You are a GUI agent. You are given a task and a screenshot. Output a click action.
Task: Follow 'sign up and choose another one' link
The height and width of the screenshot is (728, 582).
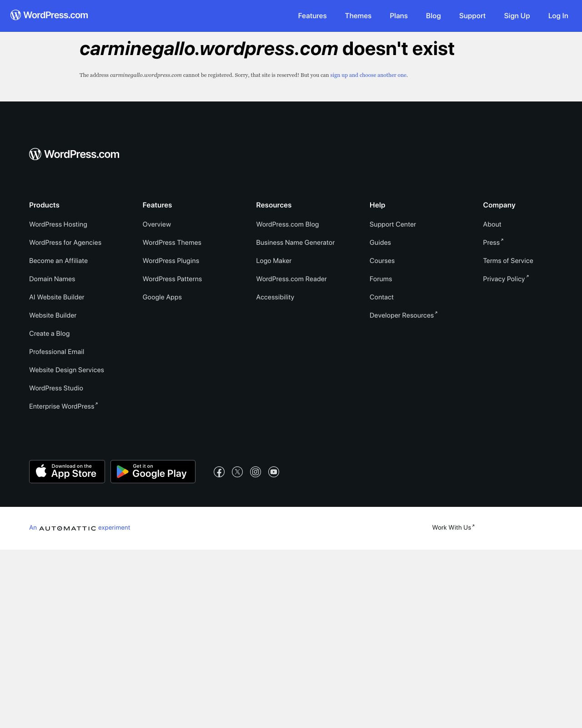pos(368,75)
